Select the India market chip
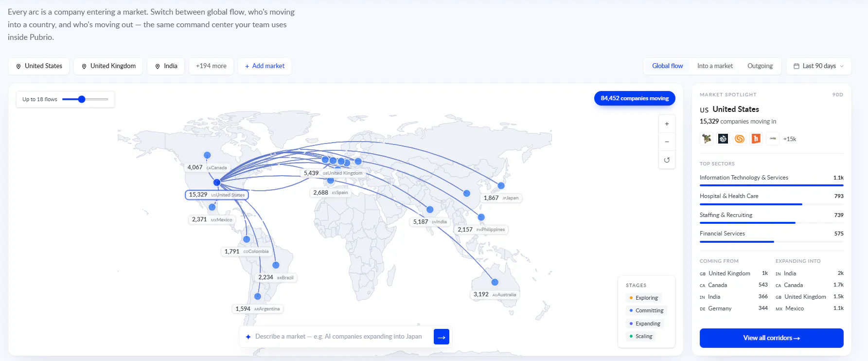Viewport: 868px width, 361px height. tap(166, 66)
